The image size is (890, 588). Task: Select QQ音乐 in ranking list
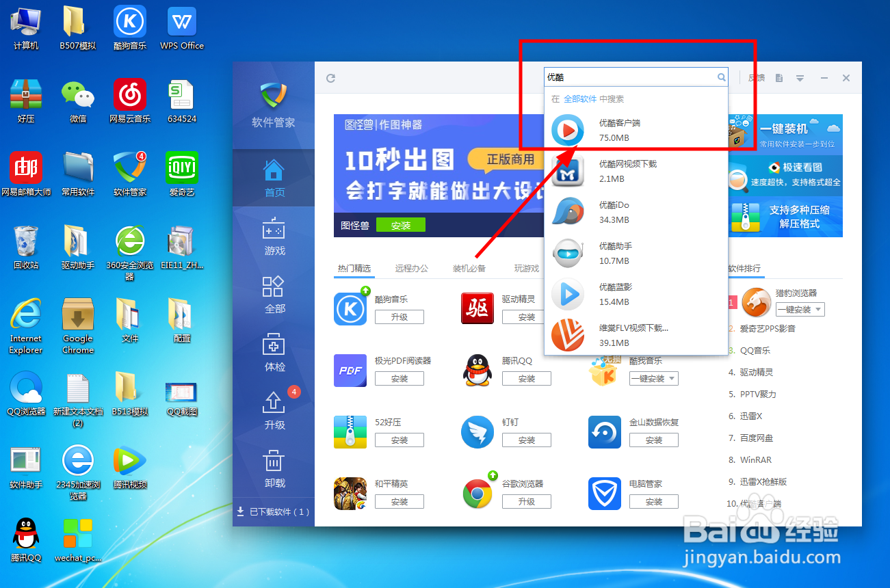pyautogui.click(x=755, y=351)
